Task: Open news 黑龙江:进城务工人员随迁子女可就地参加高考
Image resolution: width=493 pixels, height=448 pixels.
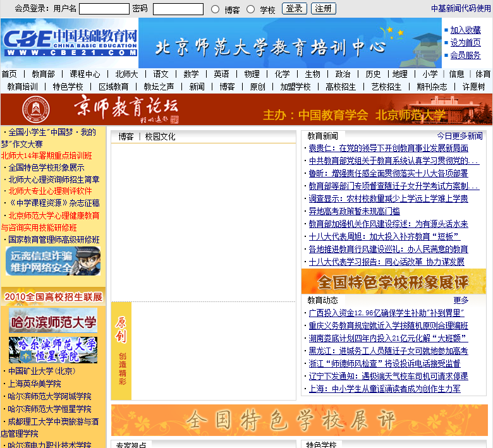Action: pyautogui.click(x=388, y=351)
